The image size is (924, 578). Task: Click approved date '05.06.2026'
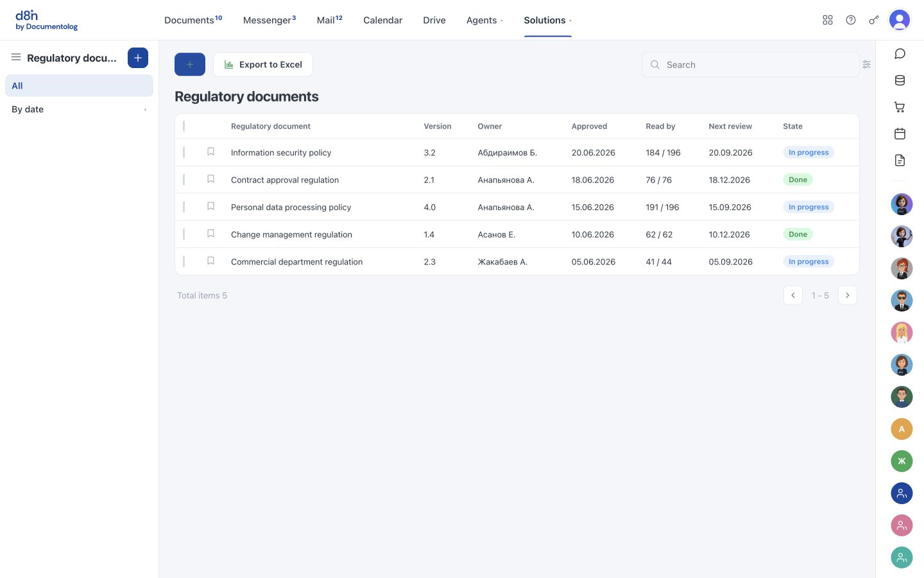[x=593, y=262]
